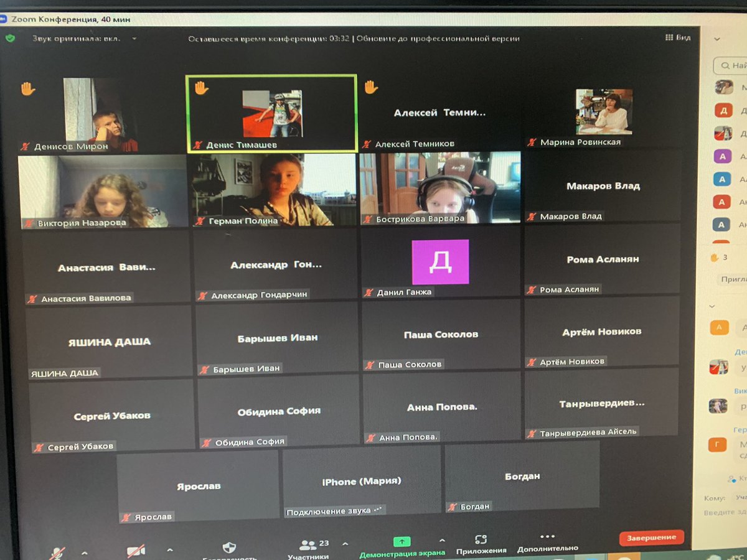Click raised hand icon on Денис Тимашев tile
This screenshot has width=747, height=560.
200,88
